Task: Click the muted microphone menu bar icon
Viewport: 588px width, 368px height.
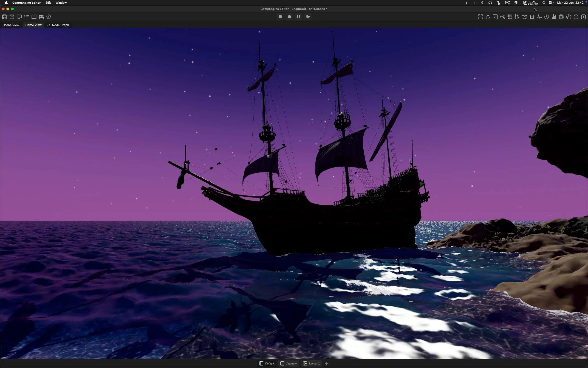Action: coord(499,3)
